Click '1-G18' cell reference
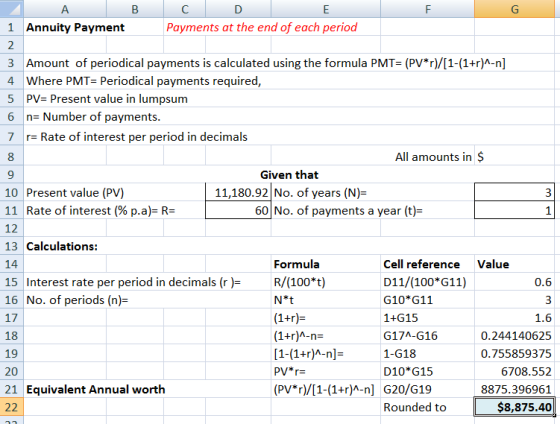The image size is (560, 424). pyautogui.click(x=400, y=353)
